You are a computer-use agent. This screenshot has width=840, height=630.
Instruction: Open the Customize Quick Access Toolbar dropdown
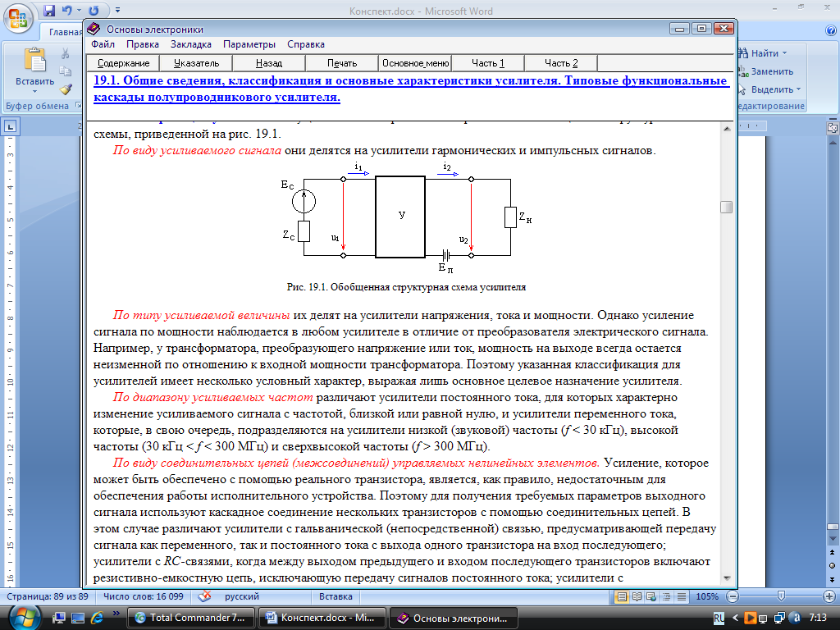point(117,10)
